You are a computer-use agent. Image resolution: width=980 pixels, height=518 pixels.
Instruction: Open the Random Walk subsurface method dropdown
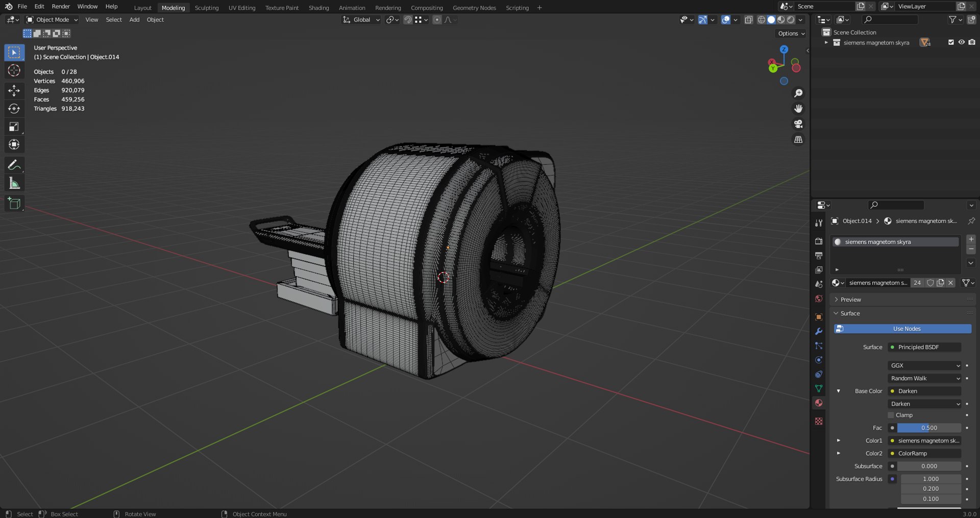coord(925,378)
